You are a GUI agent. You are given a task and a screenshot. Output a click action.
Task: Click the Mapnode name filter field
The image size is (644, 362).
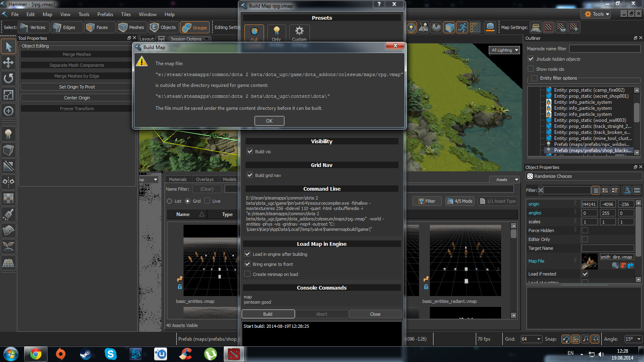[x=604, y=49]
